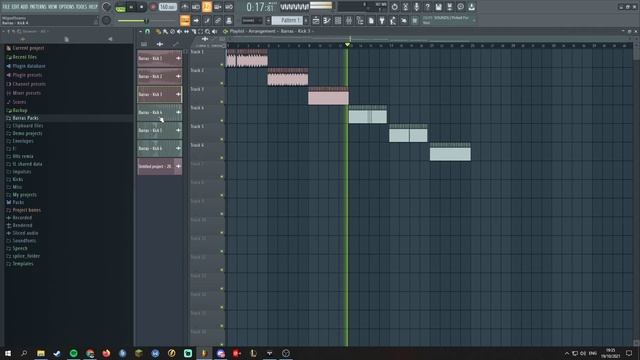Select Barras - Kick 2 in the picker
The width and height of the screenshot is (640, 360).
160,76
